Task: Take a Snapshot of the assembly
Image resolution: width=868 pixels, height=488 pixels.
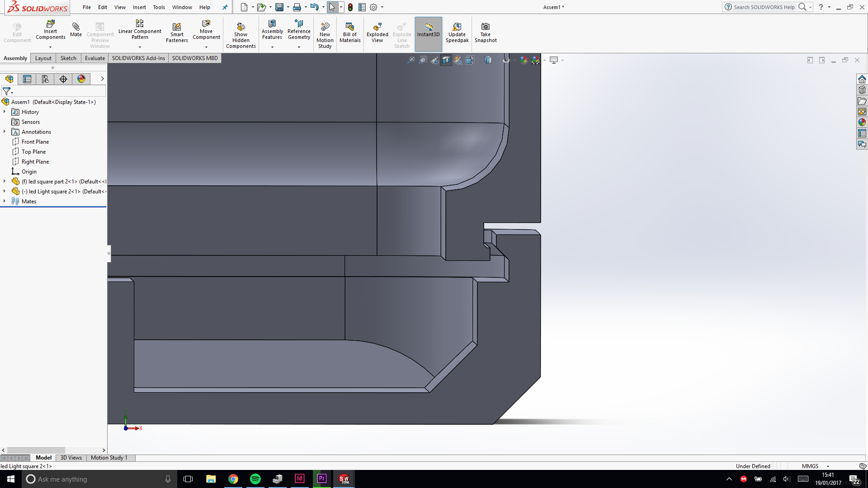Action: point(486,33)
